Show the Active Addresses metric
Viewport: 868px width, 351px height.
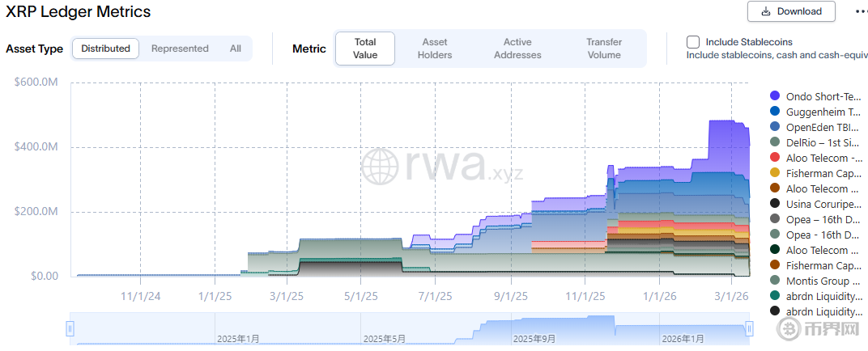(517, 49)
